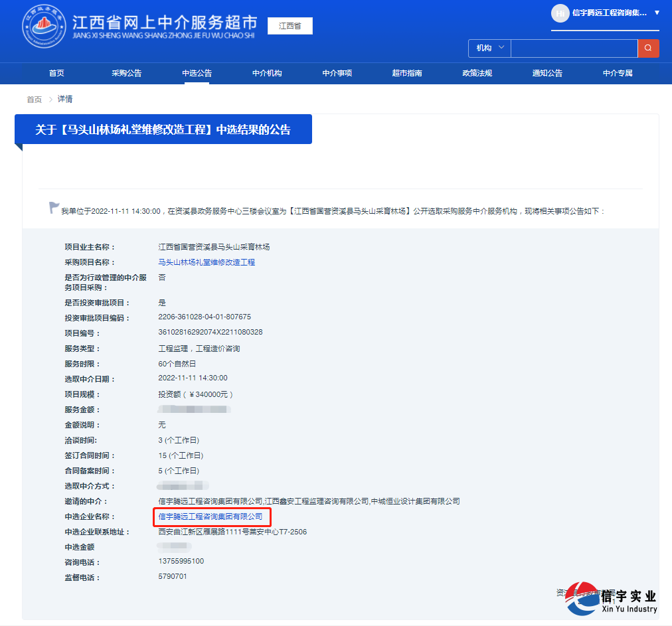Click inside the top search input field
Viewport: 672px width, 626px height.
click(x=574, y=48)
